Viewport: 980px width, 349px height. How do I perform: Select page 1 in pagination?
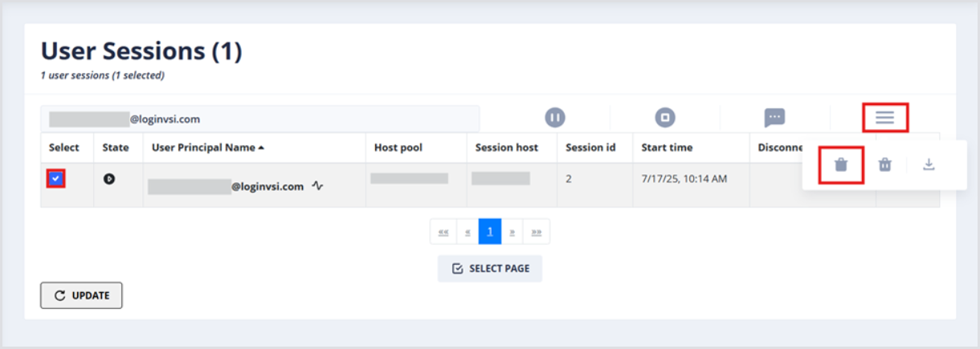(x=490, y=232)
